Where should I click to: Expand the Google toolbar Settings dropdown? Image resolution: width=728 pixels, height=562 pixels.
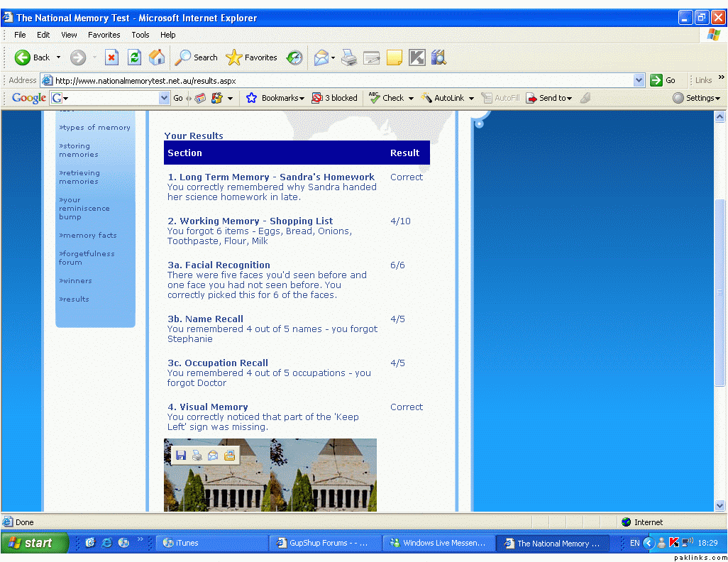[697, 98]
